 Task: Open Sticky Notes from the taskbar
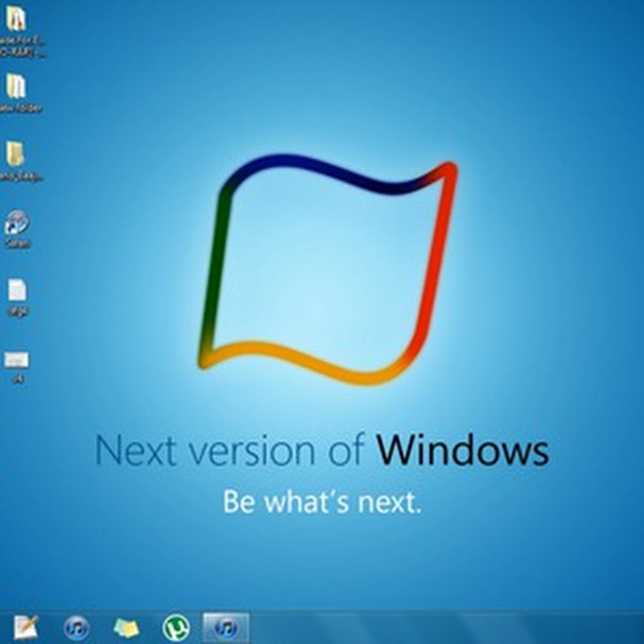(x=126, y=628)
